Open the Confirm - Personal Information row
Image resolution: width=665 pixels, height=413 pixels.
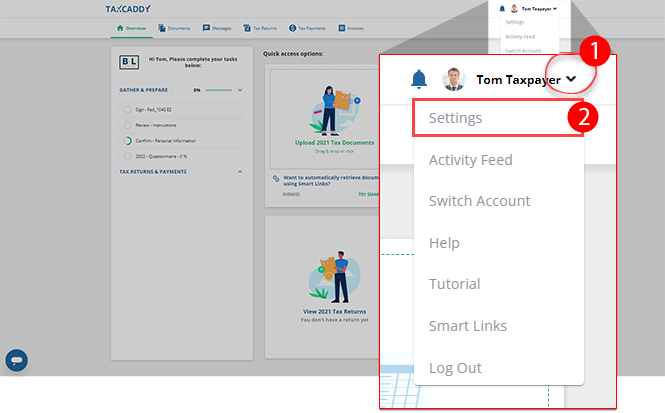[181, 141]
